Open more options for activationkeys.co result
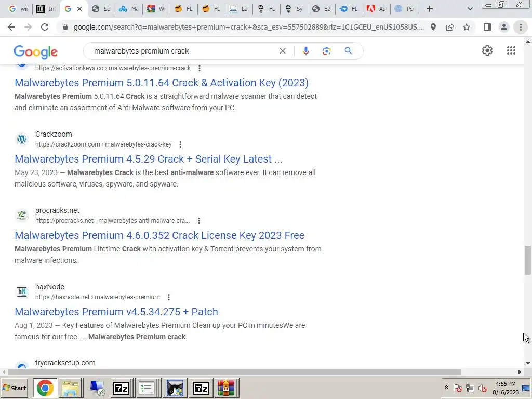The width and height of the screenshot is (532, 399). pos(199,68)
